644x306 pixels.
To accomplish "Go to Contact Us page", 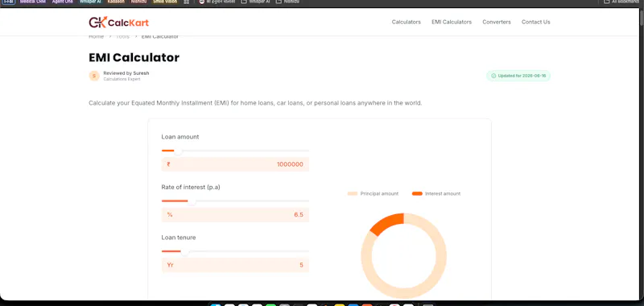I will [x=535, y=23].
